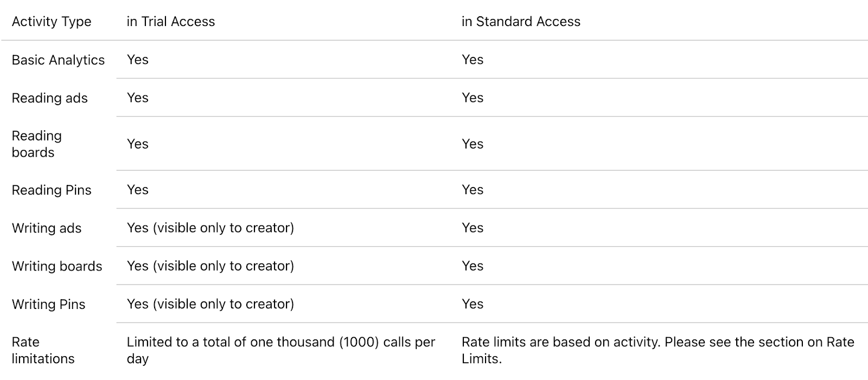Viewport: 868px width, 380px height.
Task: Click Standard Access value for Reading ads
Action: 473,98
